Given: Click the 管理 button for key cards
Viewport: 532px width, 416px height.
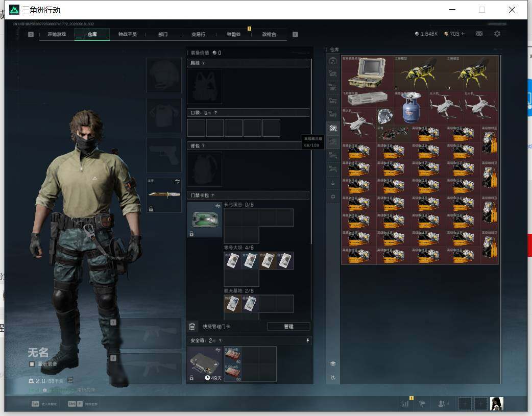Looking at the screenshot, I should point(288,327).
